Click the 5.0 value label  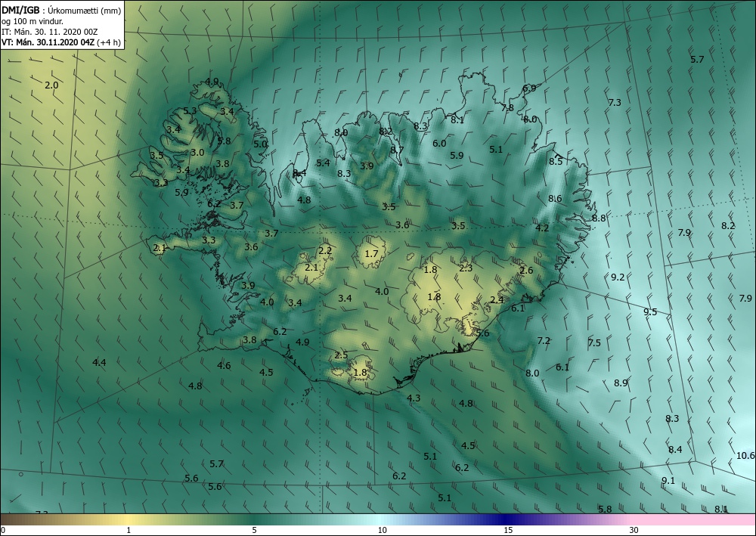260,144
